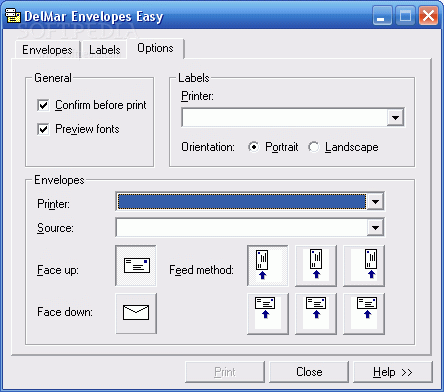
Task: Toggle the Preview fonts checkbox
Action: pyautogui.click(x=43, y=129)
